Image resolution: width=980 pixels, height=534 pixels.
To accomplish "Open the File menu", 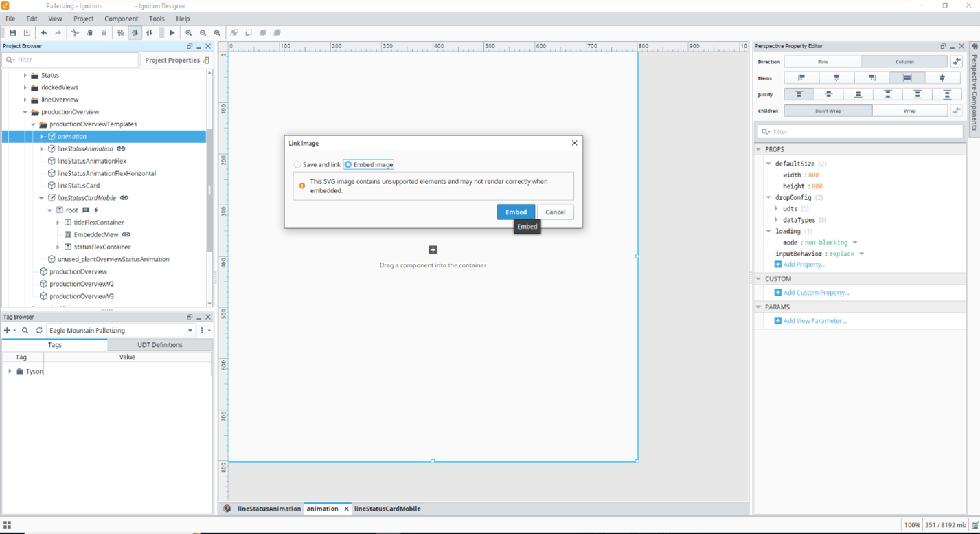I will [x=11, y=19].
